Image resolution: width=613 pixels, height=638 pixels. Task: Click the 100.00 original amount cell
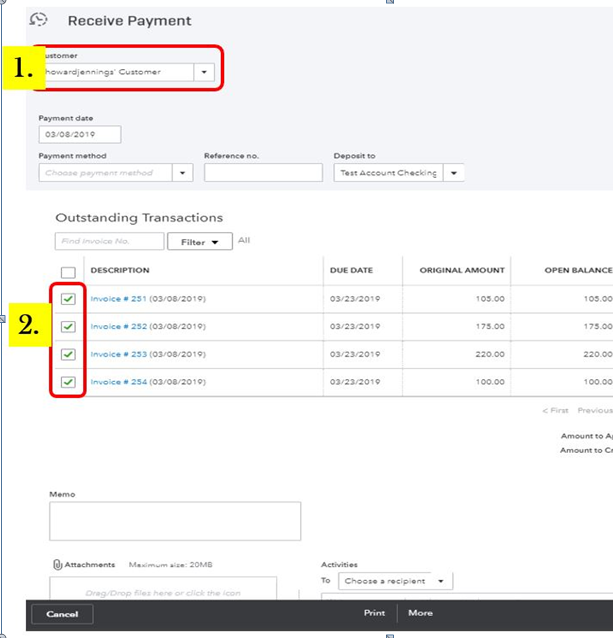click(490, 382)
